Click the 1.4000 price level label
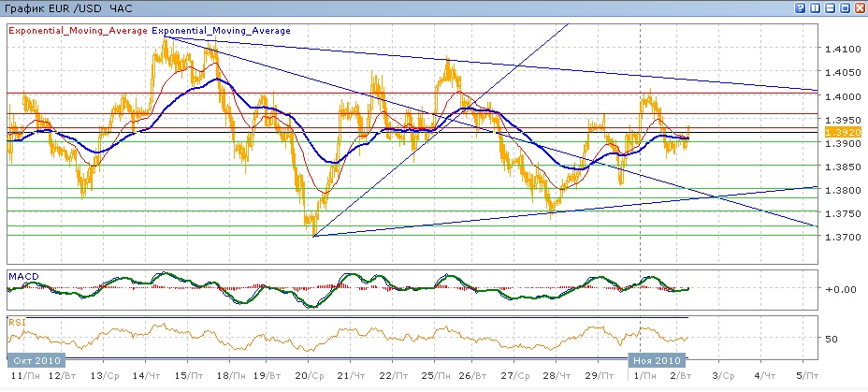Image resolution: width=868 pixels, height=392 pixels. [x=839, y=96]
